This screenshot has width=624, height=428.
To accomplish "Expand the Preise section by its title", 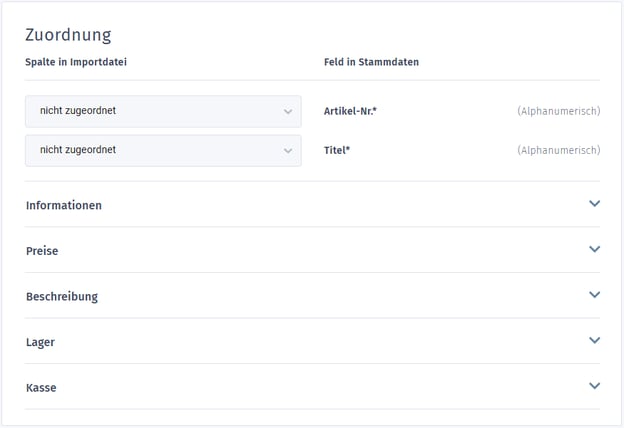I will 42,251.
